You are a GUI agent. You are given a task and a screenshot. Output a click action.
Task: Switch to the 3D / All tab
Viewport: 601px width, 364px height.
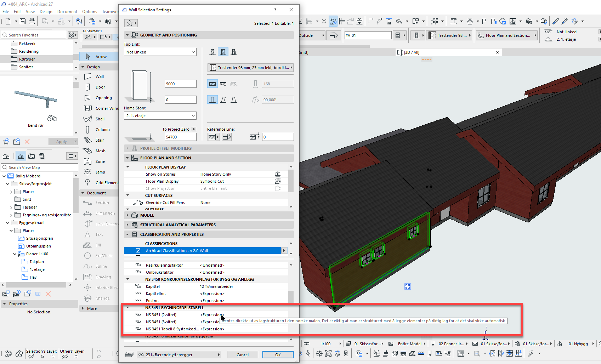click(412, 52)
